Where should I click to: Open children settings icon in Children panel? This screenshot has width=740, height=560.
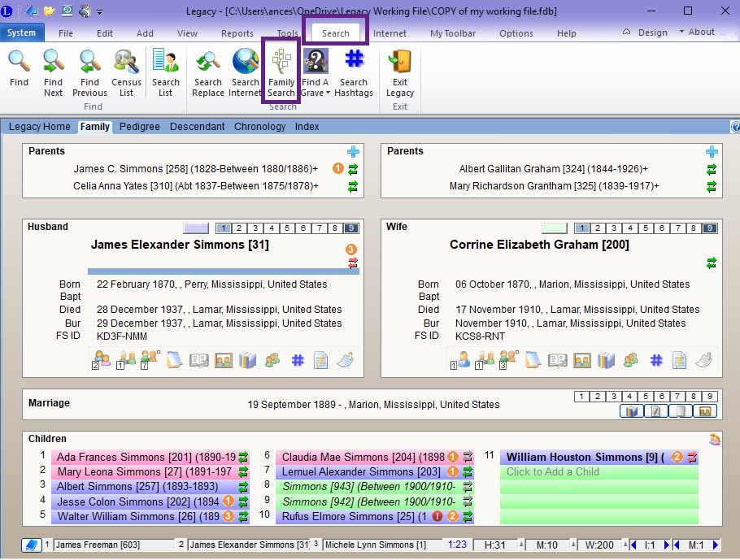click(715, 439)
